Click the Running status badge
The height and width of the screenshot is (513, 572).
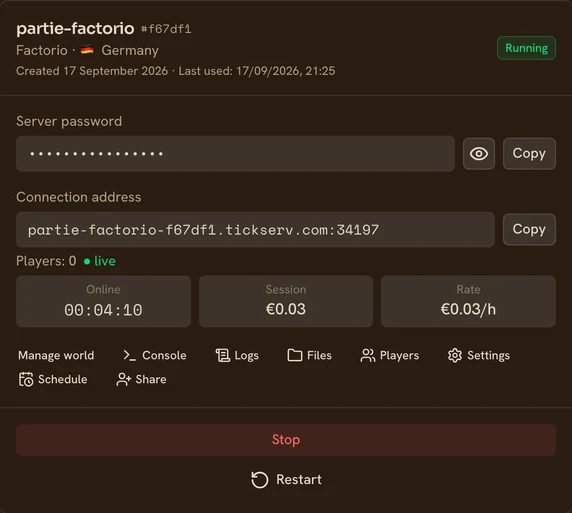click(x=526, y=48)
